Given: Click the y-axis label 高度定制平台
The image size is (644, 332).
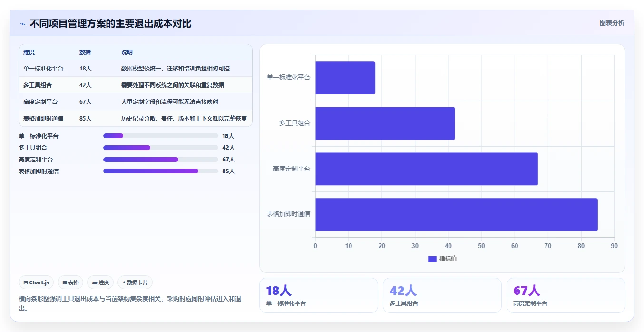Looking at the screenshot, I should (x=292, y=169).
